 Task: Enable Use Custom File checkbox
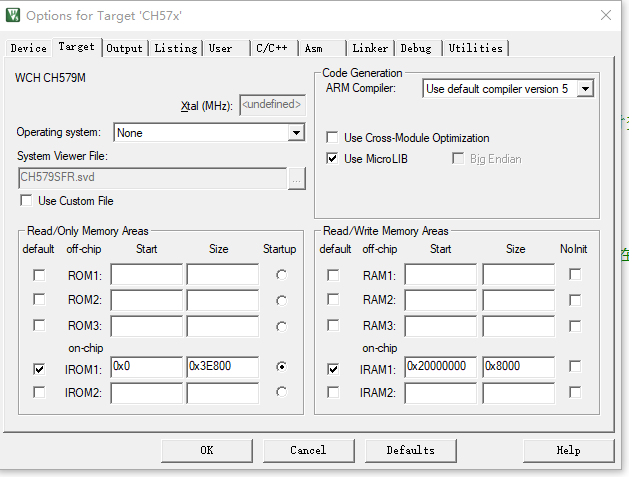[x=26, y=200]
